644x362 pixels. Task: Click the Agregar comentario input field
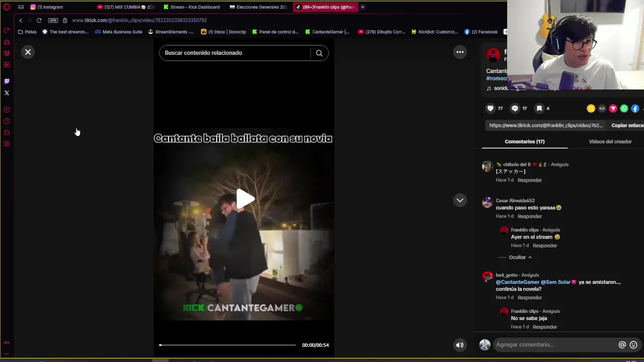point(555,344)
